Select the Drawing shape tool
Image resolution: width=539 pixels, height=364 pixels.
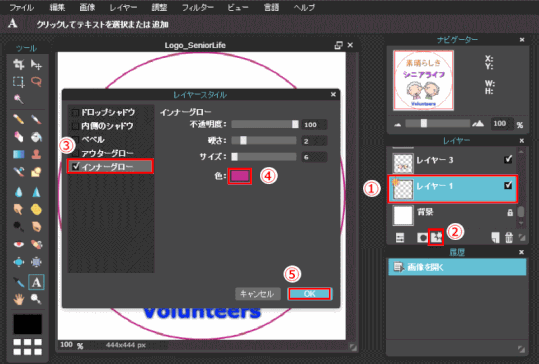click(36, 172)
